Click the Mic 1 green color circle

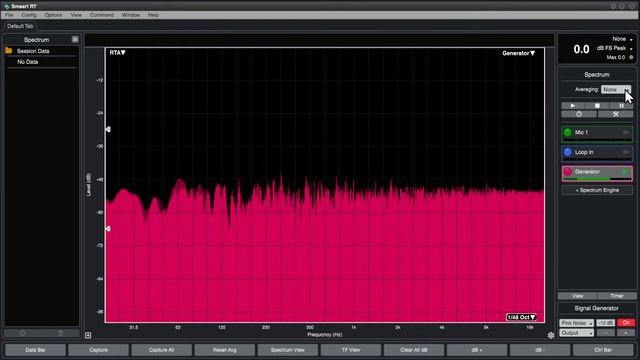[x=568, y=132]
